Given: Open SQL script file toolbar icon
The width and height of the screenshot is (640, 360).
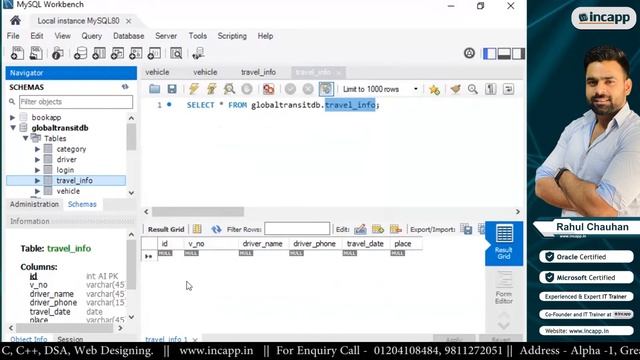Looking at the screenshot, I should [x=36, y=53].
